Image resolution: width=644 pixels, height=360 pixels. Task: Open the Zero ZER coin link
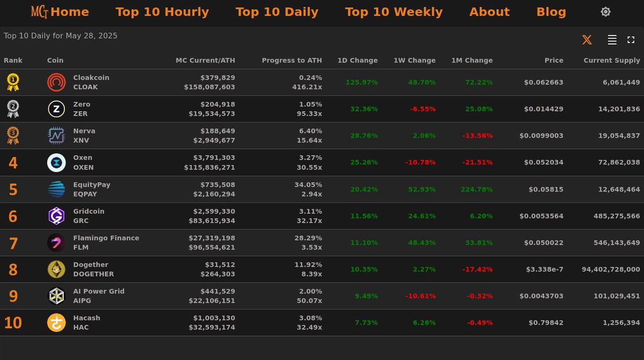[x=82, y=109]
